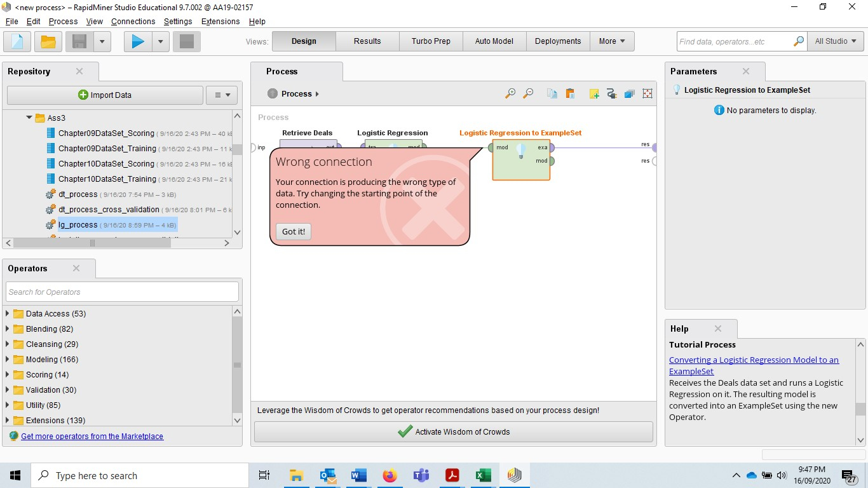Viewport: 868px width, 488px height.
Task: Click the rightmost Process toolbar icon
Action: click(648, 93)
